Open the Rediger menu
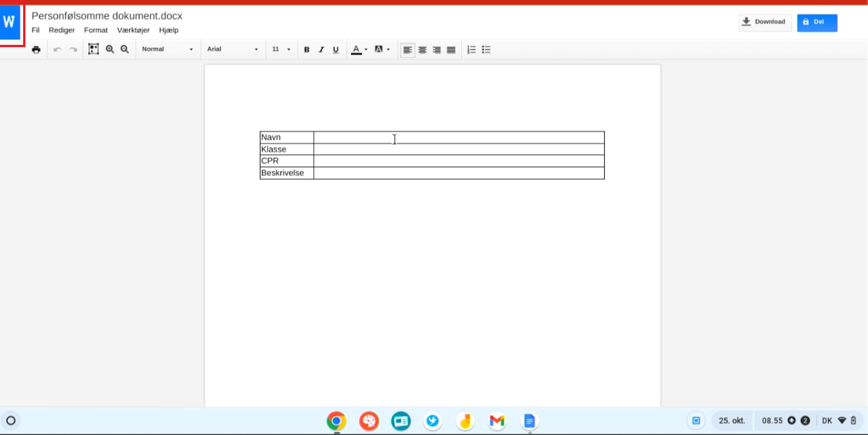The image size is (868, 435). pos(62,30)
